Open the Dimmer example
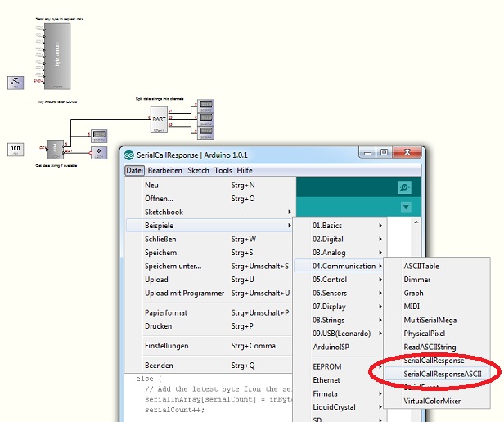 click(437, 280)
